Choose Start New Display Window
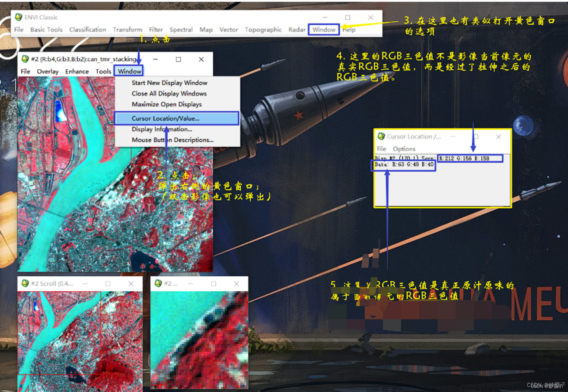Screen dimensions: 568x392 point(170,83)
